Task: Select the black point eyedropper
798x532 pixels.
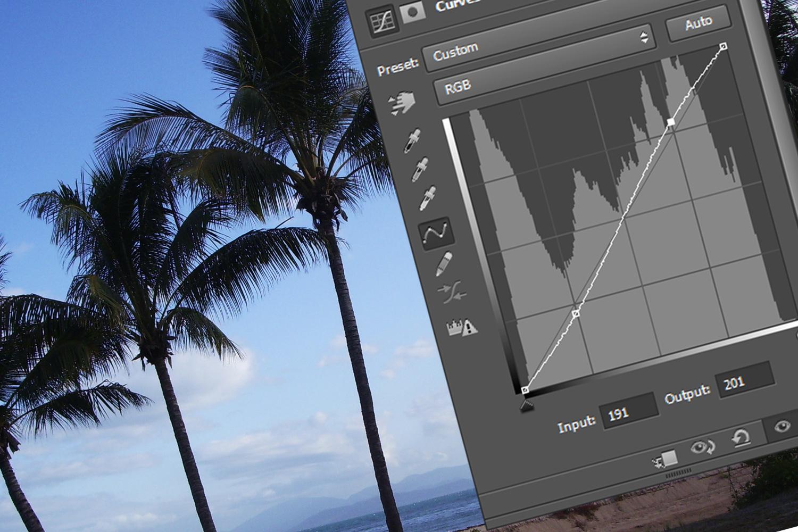Action: pos(412,141)
